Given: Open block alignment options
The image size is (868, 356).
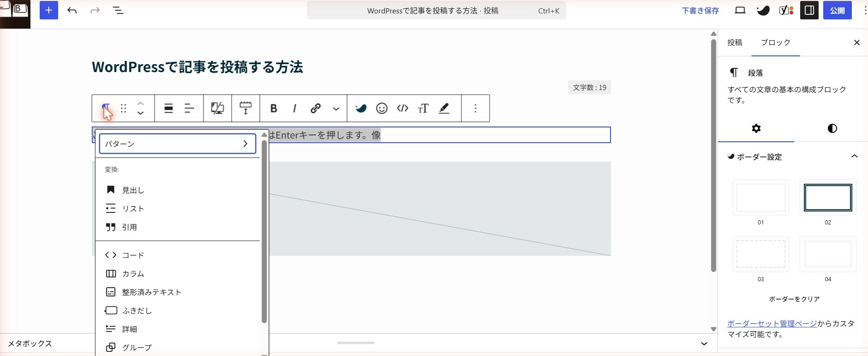Looking at the screenshot, I should [169, 109].
